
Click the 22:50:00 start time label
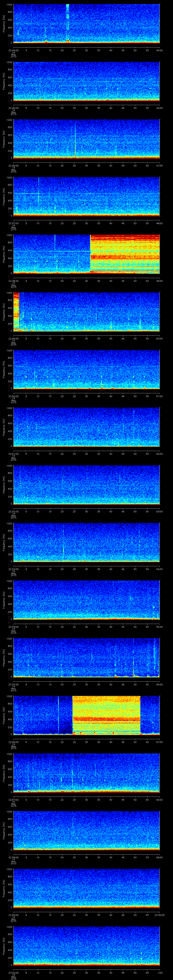click(x=14, y=396)
